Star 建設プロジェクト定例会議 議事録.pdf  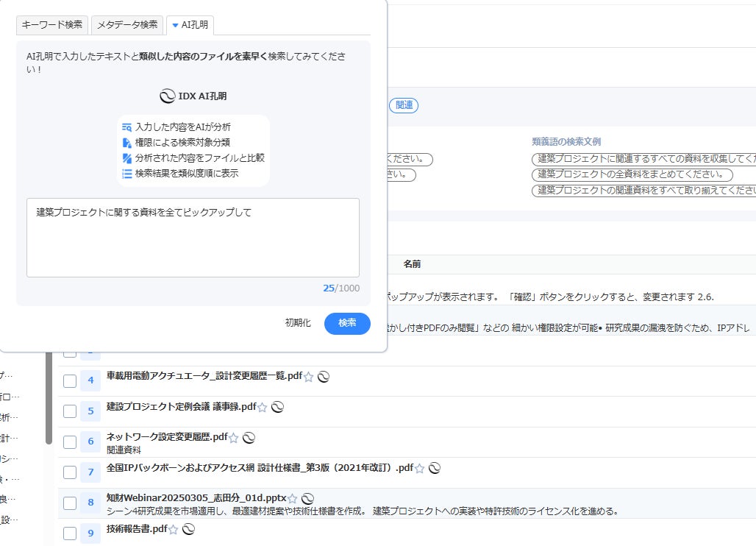263,408
